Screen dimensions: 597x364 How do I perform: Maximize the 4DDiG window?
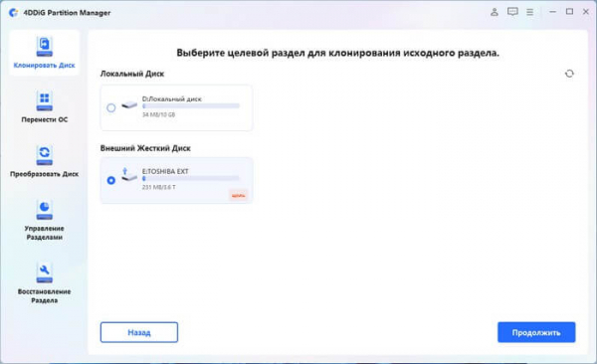click(569, 12)
